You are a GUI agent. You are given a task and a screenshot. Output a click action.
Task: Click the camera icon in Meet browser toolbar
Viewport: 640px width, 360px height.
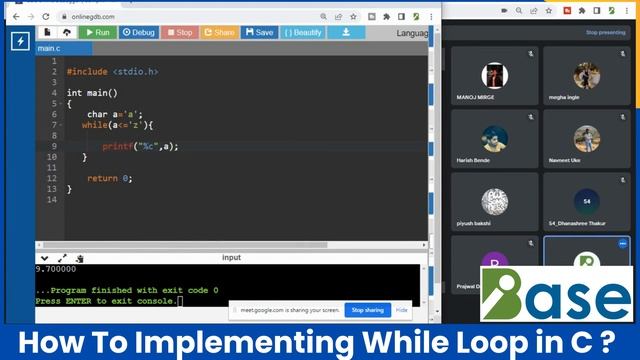tap(504, 11)
